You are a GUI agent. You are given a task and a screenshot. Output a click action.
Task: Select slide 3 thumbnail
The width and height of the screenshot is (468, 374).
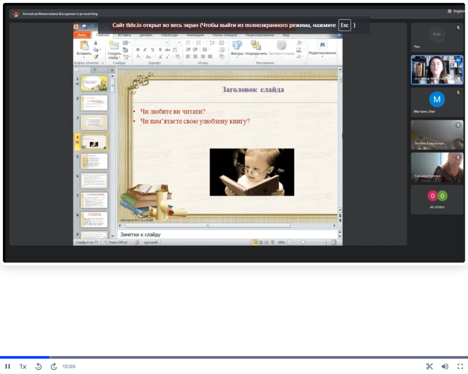94,122
